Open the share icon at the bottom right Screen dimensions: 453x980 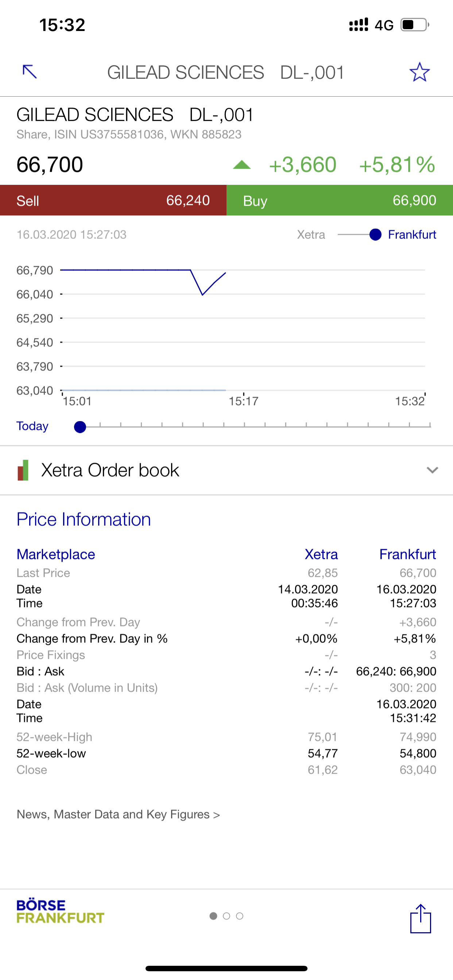coord(421,918)
